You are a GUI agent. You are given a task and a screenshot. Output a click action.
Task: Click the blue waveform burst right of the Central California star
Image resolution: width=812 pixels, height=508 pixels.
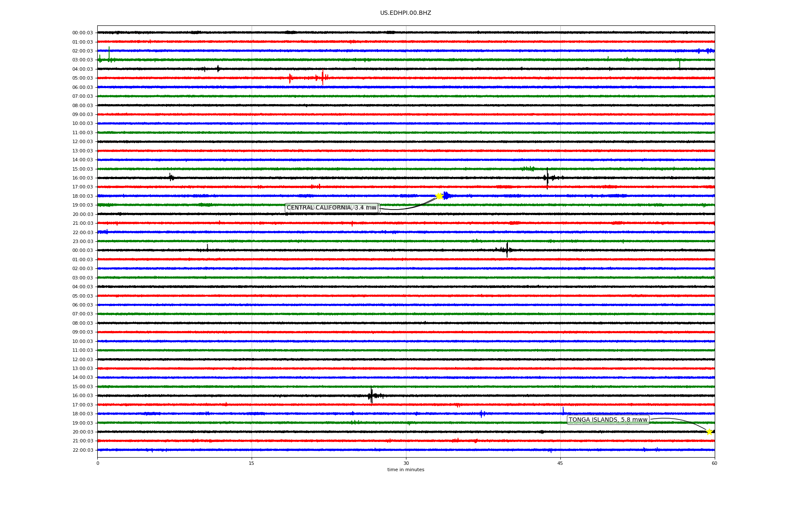click(447, 196)
